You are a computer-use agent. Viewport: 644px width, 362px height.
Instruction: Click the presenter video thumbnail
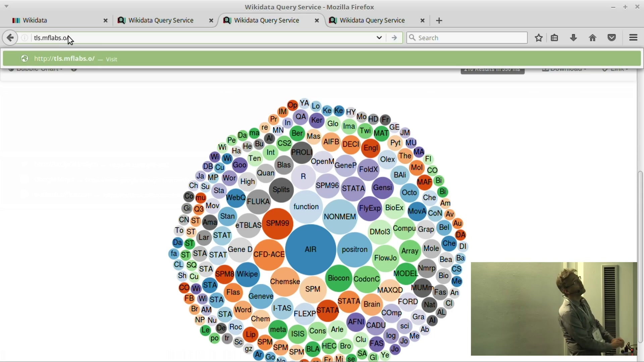(x=554, y=309)
